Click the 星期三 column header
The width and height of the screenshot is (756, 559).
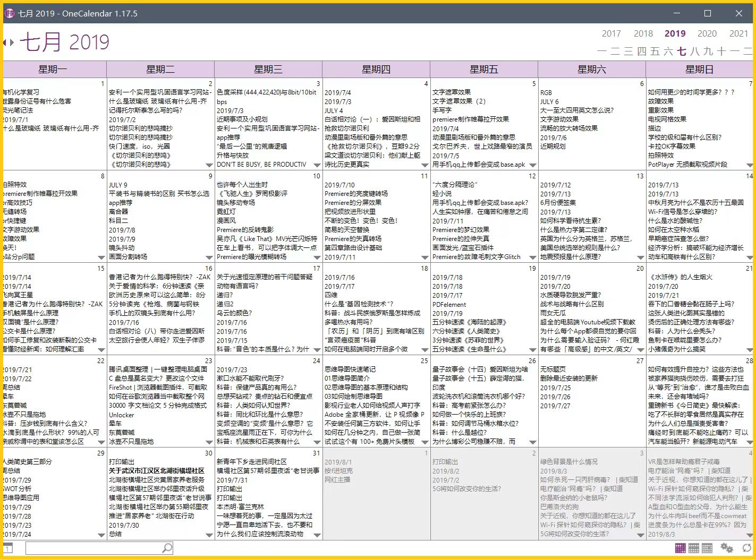click(268, 69)
